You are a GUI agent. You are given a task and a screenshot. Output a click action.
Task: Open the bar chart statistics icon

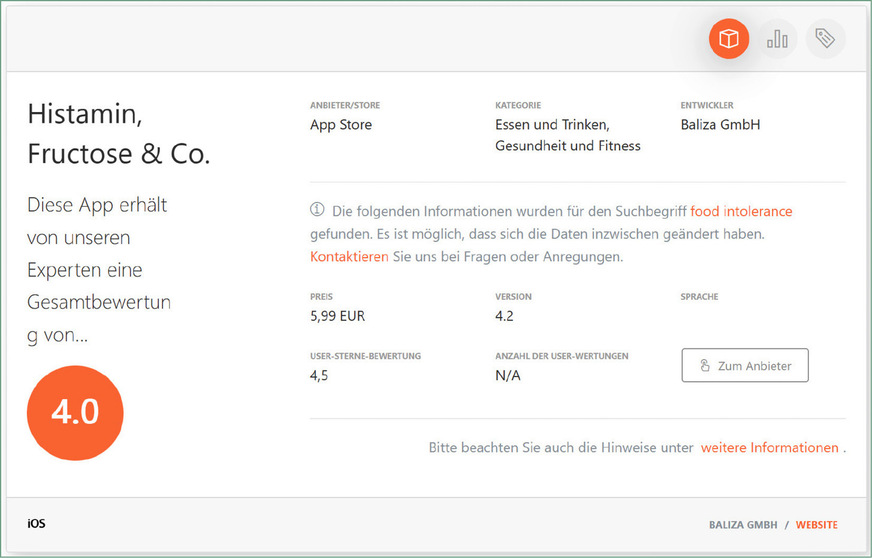[x=777, y=38]
